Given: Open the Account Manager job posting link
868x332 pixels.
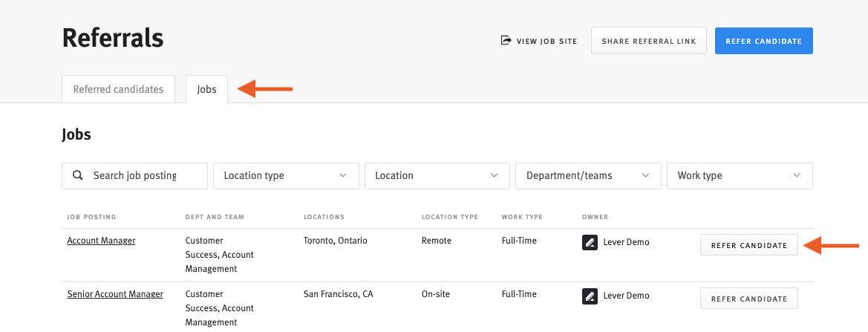Looking at the screenshot, I should (101, 241).
